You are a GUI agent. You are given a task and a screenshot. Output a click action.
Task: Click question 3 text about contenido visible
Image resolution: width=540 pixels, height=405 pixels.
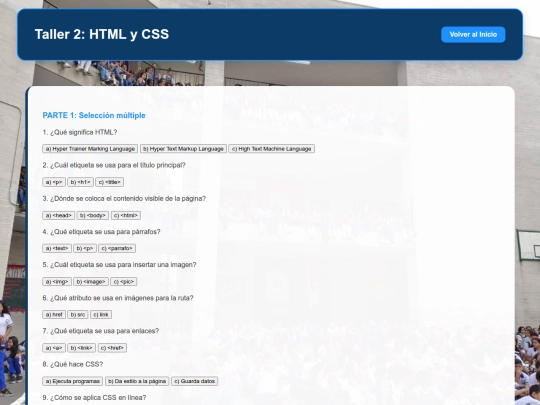click(124, 199)
